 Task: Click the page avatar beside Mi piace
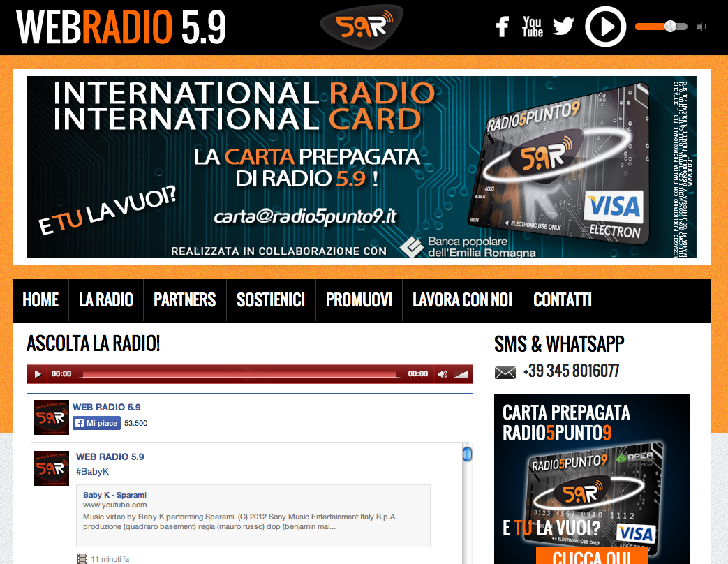pyautogui.click(x=52, y=417)
